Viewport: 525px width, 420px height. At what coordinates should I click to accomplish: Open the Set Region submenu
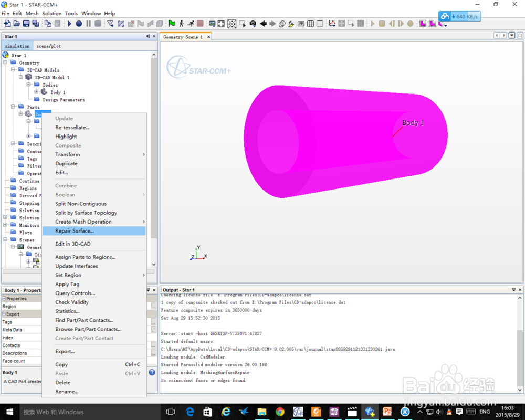click(94, 275)
